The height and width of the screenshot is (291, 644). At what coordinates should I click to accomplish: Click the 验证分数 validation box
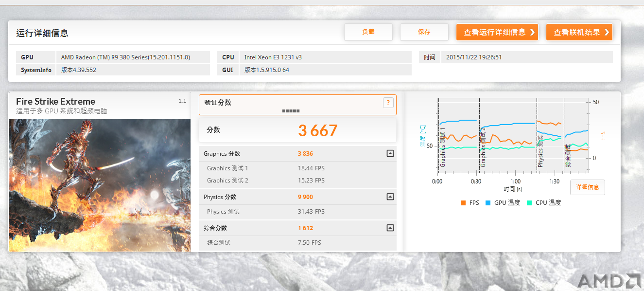point(297,105)
